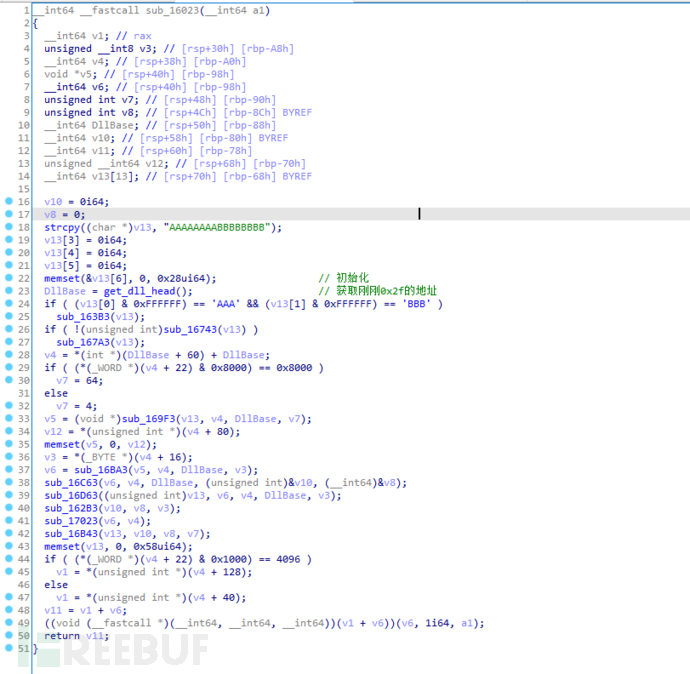The image size is (690, 674).
Task: Select the get_dll_head function call
Action: pyautogui.click(x=139, y=291)
